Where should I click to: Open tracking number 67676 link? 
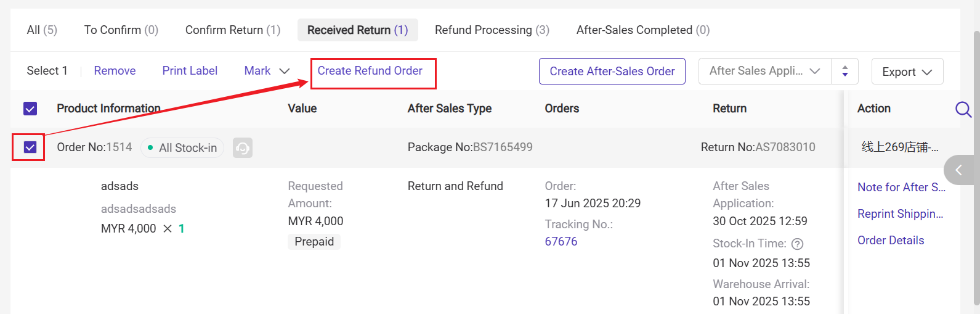tap(561, 241)
